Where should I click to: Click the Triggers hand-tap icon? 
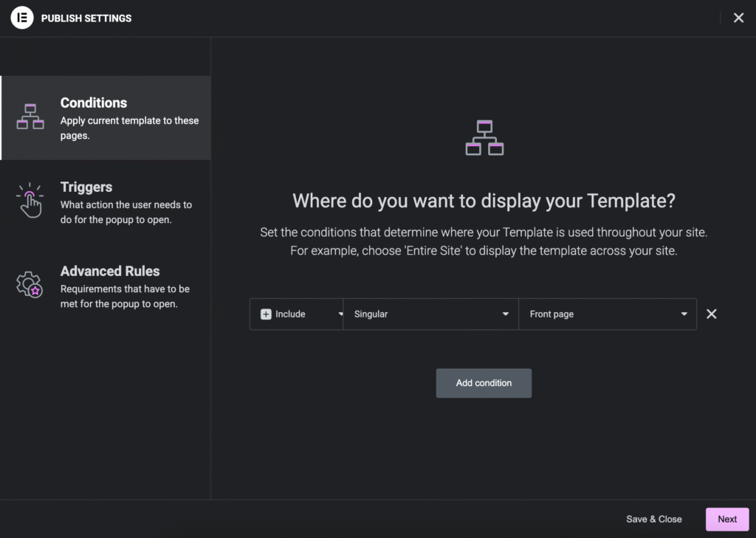[x=30, y=200]
